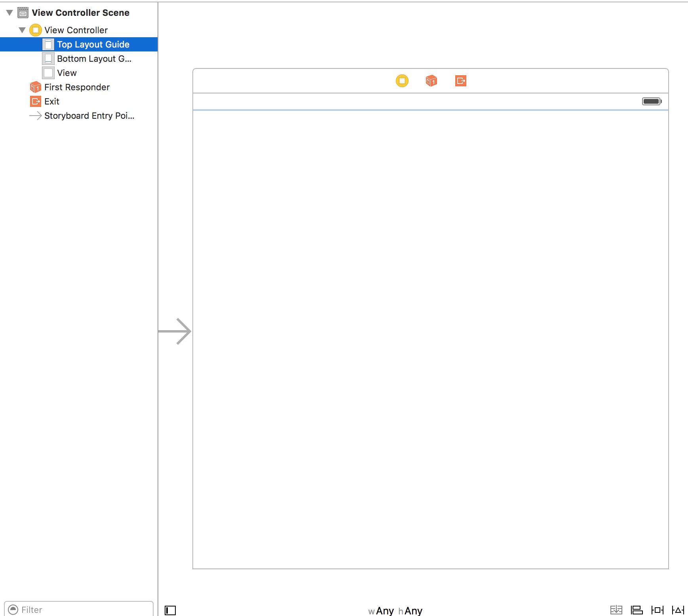
Task: Click orange Exit icon in outline
Action: (x=36, y=101)
